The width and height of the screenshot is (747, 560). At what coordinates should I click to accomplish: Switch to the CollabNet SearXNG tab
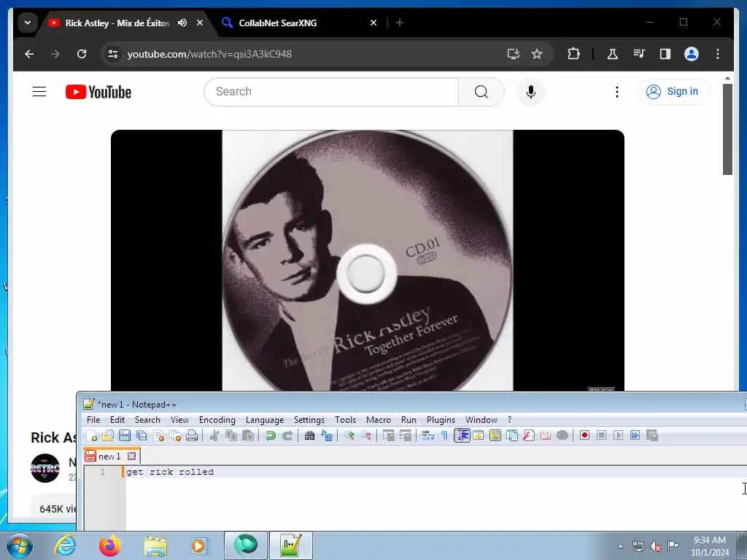[x=277, y=23]
